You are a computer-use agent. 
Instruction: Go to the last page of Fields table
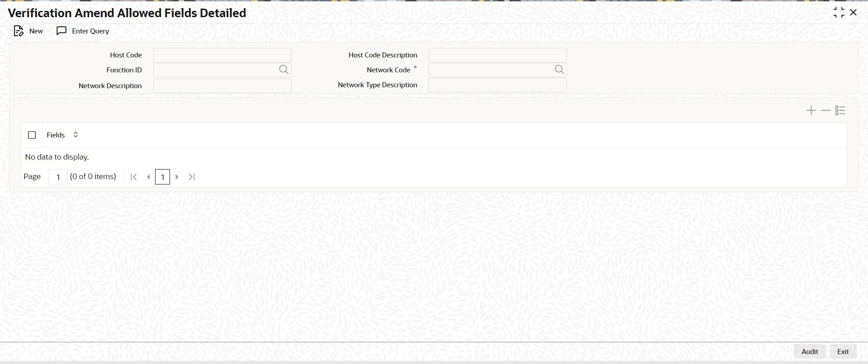point(192,177)
